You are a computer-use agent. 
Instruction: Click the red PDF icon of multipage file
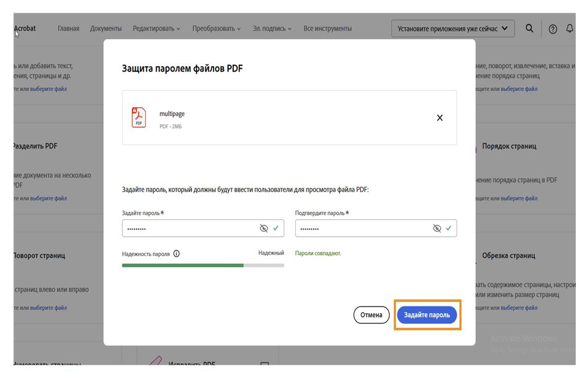[x=138, y=116]
